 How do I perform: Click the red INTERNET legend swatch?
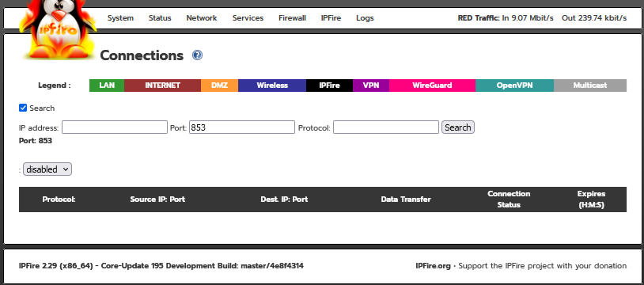coord(162,85)
